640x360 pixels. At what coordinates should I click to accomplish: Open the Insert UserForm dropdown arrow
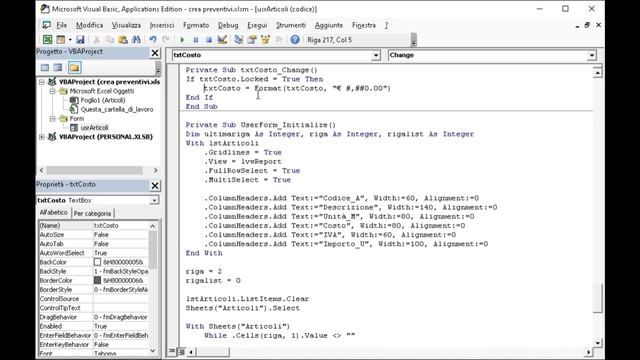click(x=70, y=40)
